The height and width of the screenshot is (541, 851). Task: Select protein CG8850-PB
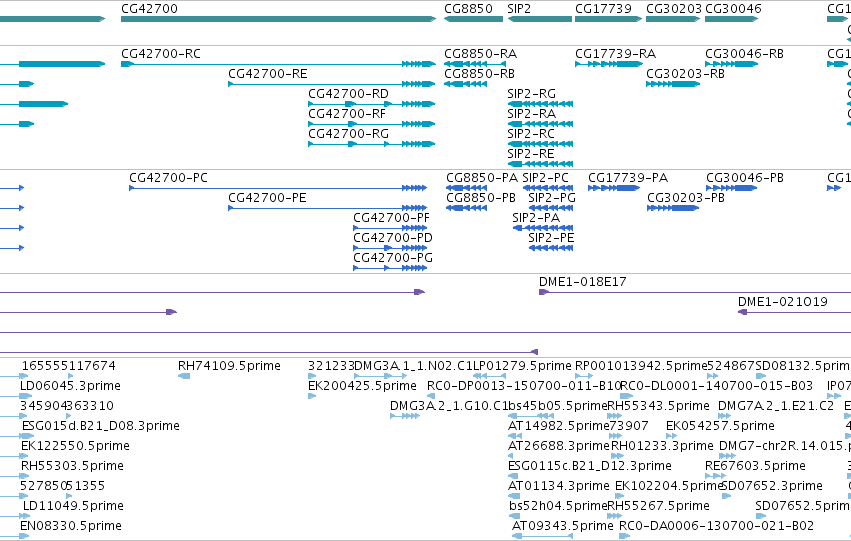pyautogui.click(x=466, y=208)
